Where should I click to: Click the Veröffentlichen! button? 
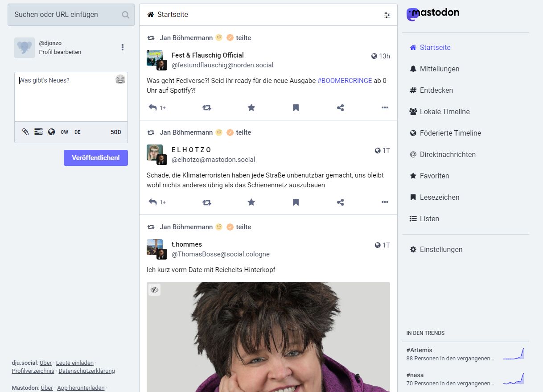point(96,158)
